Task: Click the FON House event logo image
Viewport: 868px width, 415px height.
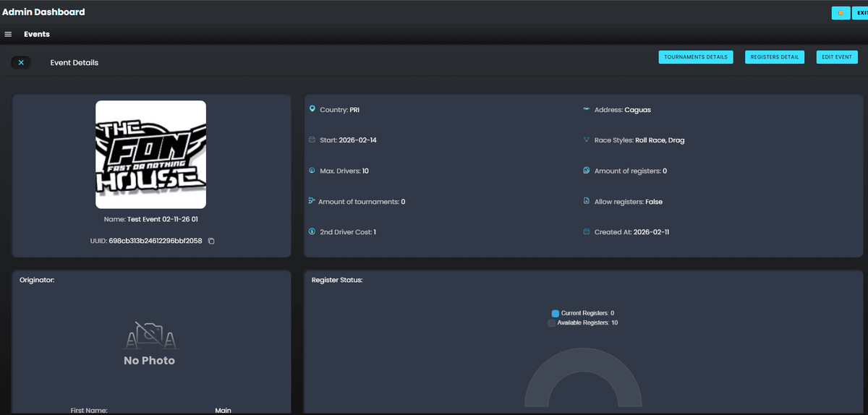Action: tap(150, 155)
